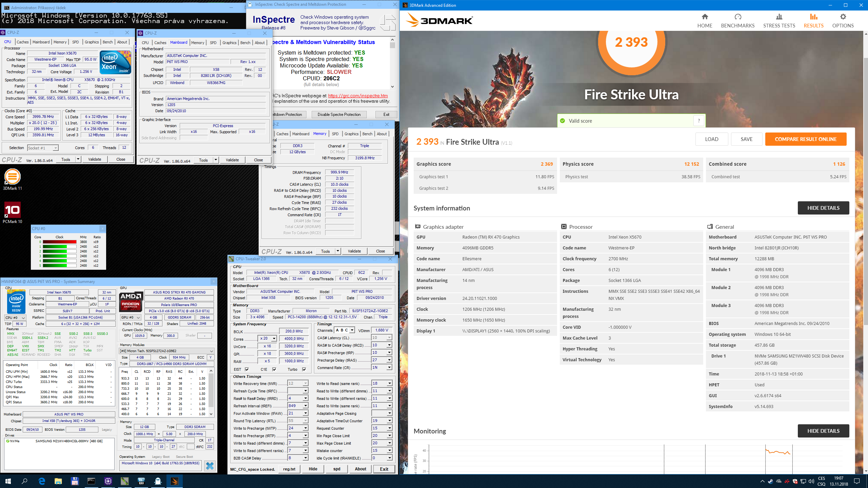The height and width of the screenshot is (488, 868).
Task: Open Windows taskbar search
Action: 24,481
